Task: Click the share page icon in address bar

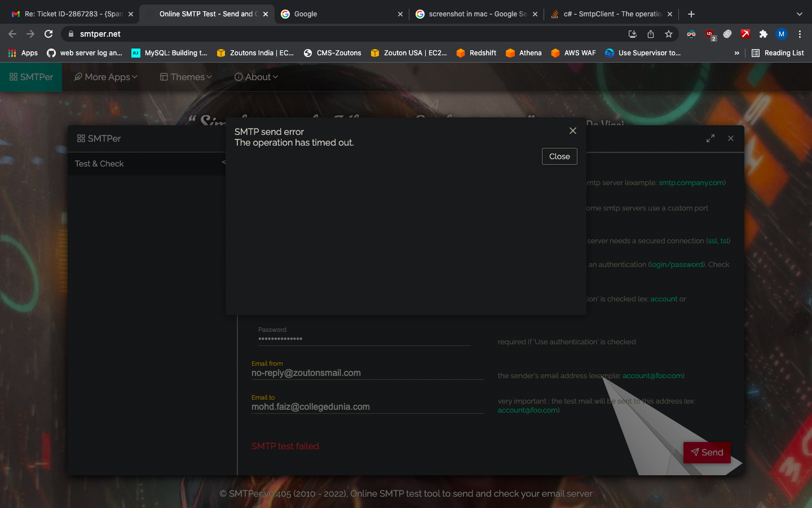Action: (x=651, y=34)
